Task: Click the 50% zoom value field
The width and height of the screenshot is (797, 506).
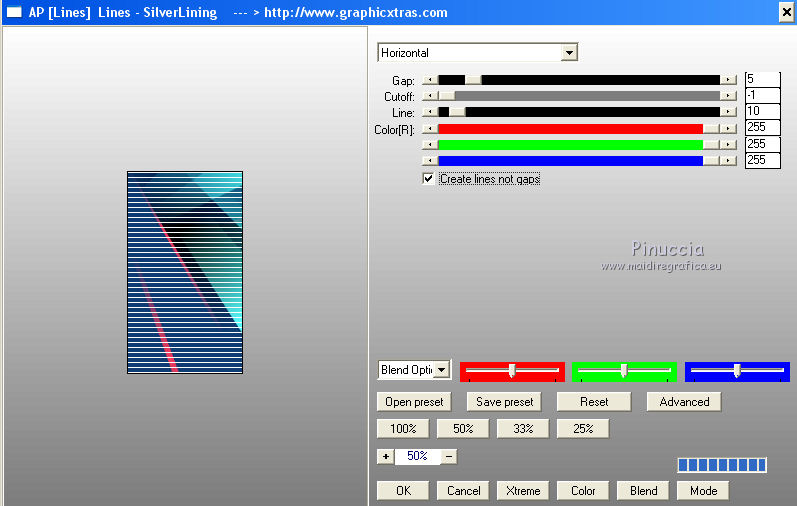Action: (x=417, y=456)
